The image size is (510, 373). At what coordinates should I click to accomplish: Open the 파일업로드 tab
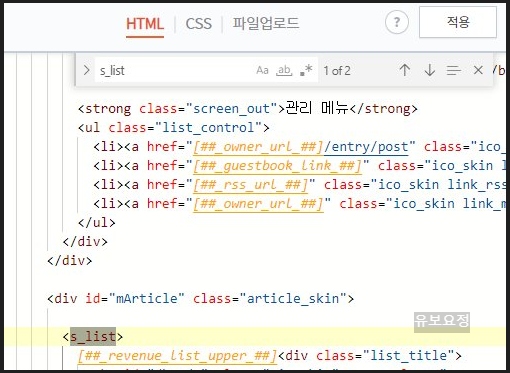[x=266, y=23]
